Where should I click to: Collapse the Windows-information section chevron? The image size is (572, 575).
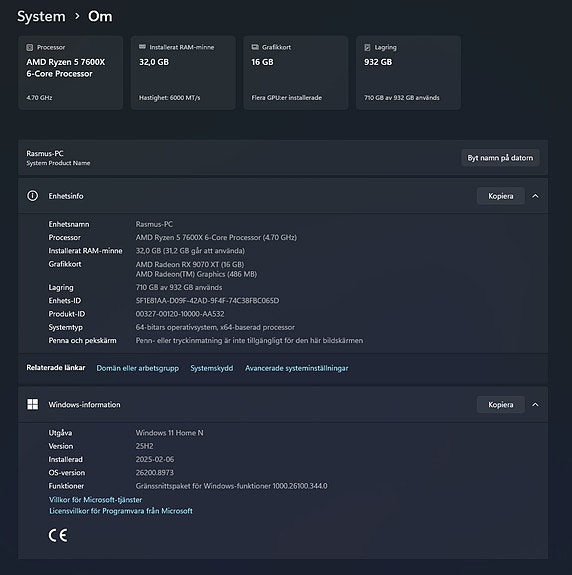535,404
